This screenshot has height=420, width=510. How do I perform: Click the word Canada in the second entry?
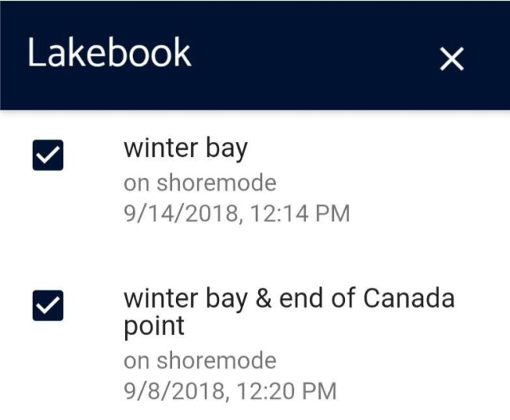click(x=409, y=298)
